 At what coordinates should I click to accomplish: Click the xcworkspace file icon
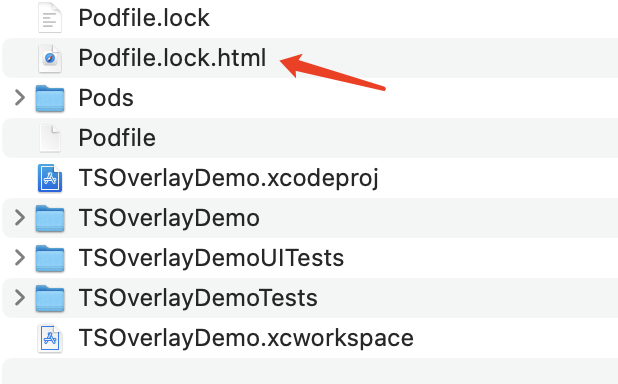(50, 338)
